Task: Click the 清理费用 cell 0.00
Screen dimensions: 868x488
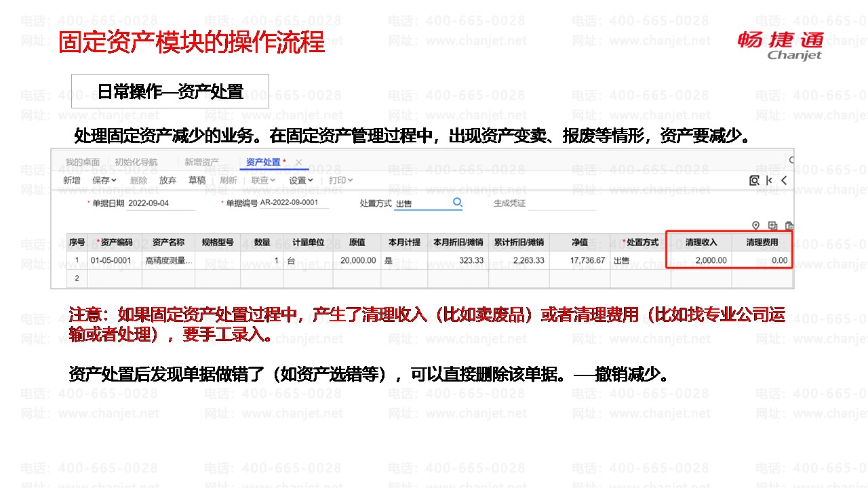Action: (762, 260)
